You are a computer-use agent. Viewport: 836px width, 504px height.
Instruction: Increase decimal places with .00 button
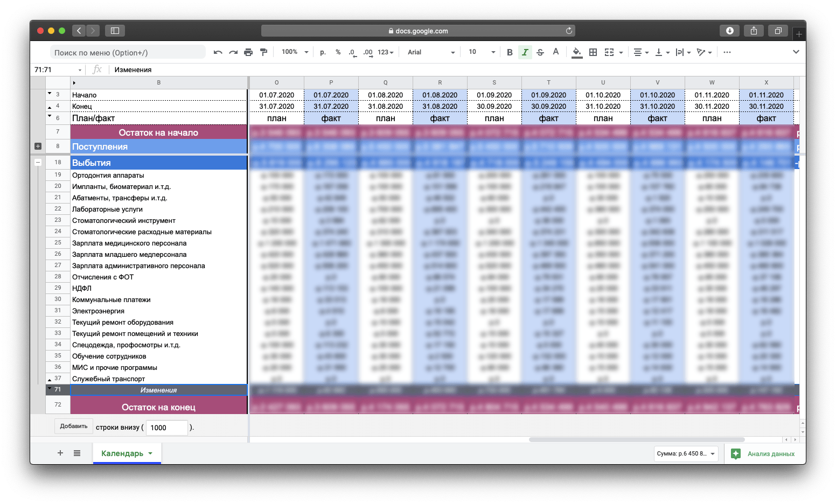[368, 52]
